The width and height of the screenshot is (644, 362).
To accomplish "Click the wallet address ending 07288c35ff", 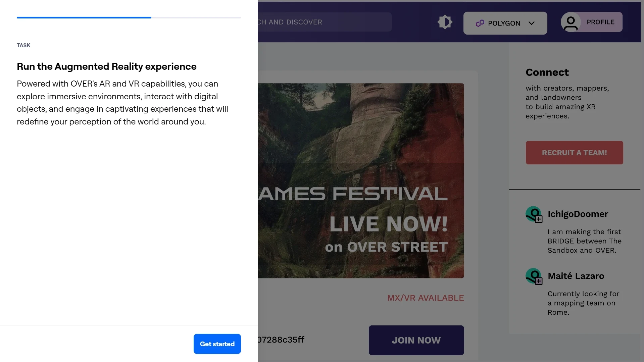I will (281, 340).
